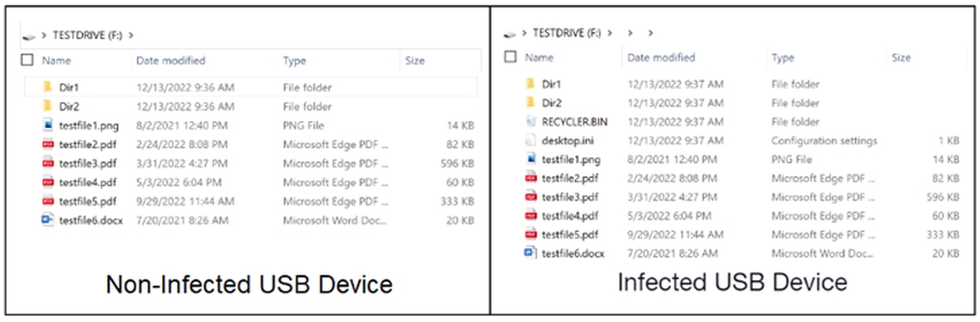The image size is (980, 322).
Task: Expand the chevron after TESTDRIVE (F:) in non-infected panel
Action: [x=131, y=35]
